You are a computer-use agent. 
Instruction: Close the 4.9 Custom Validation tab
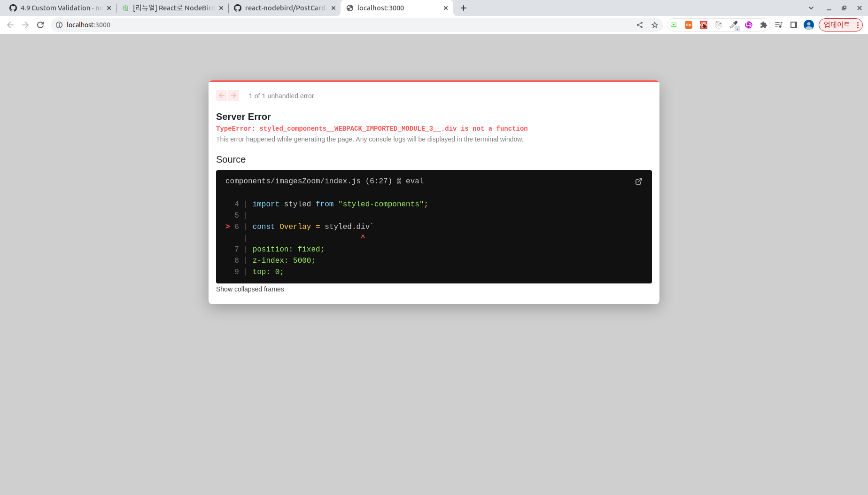pyautogui.click(x=109, y=8)
